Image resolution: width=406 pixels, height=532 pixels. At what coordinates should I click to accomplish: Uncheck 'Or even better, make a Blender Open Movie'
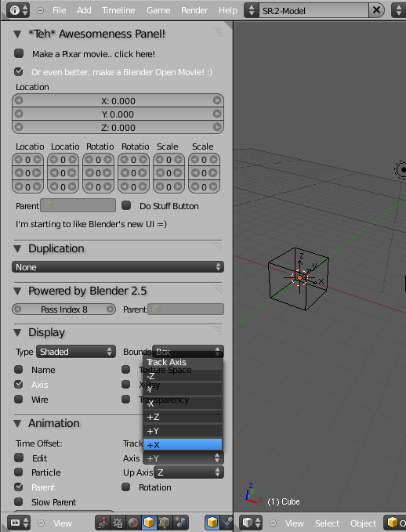[19, 71]
